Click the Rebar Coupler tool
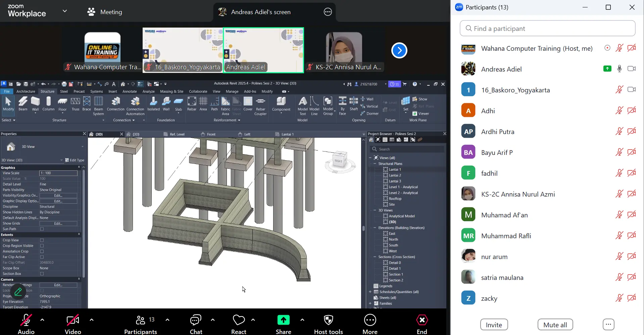644x335 pixels. 260,106
